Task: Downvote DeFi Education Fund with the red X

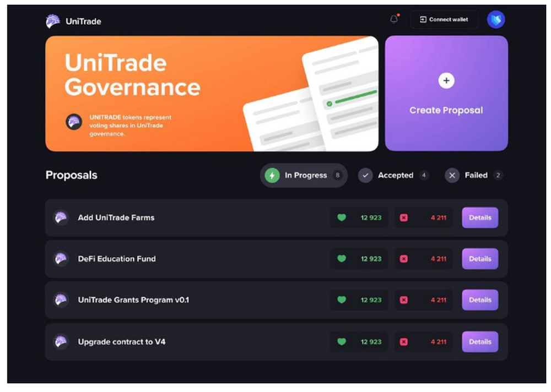Action: [404, 259]
